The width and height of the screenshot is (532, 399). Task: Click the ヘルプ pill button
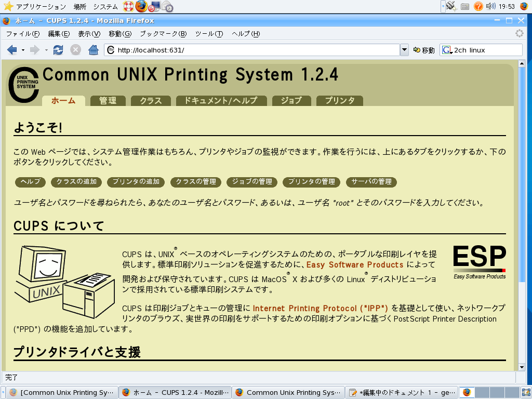pos(30,182)
